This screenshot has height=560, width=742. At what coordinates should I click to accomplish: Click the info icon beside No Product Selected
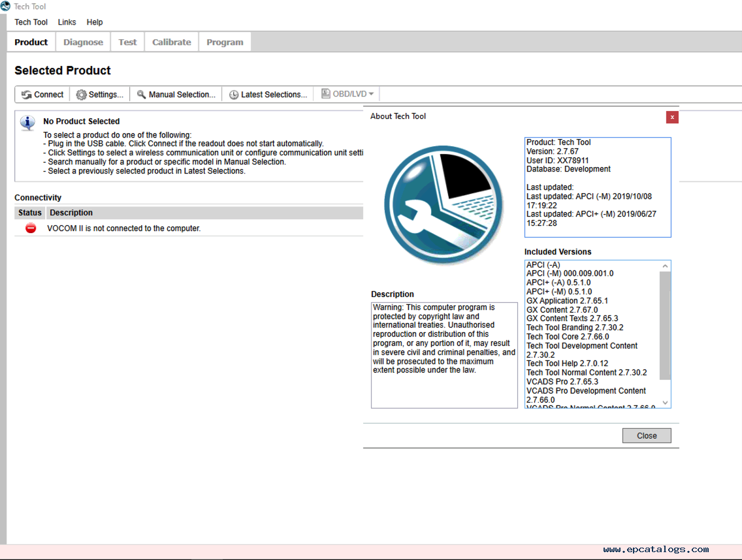click(x=27, y=123)
